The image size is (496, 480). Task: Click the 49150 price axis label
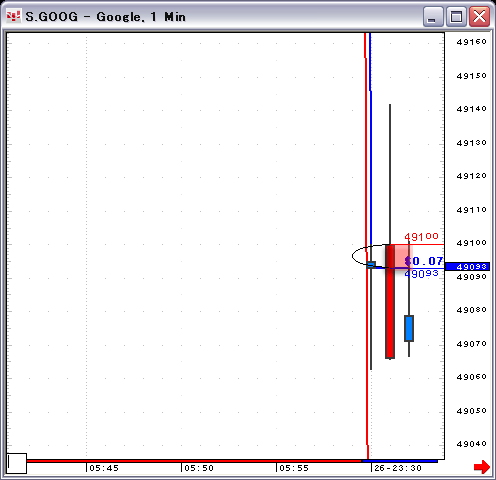[472, 76]
